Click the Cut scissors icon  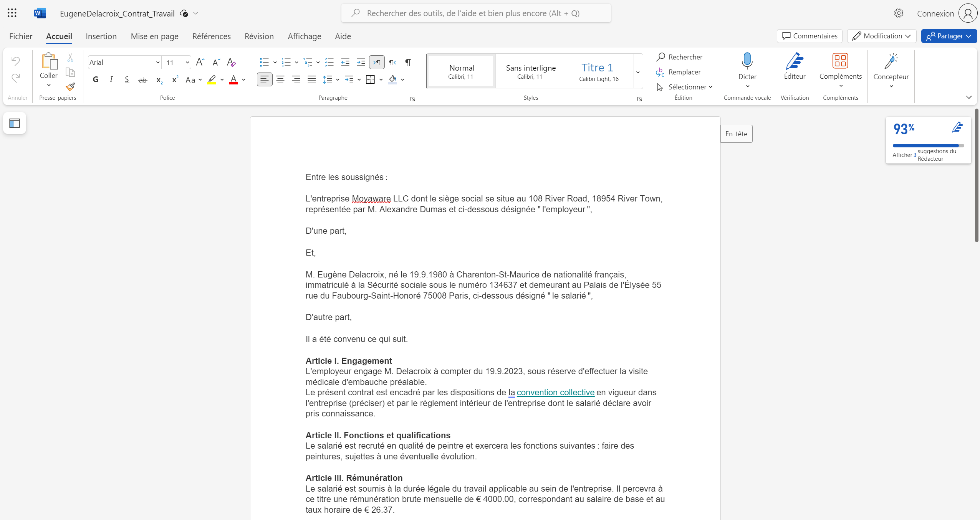pos(70,58)
